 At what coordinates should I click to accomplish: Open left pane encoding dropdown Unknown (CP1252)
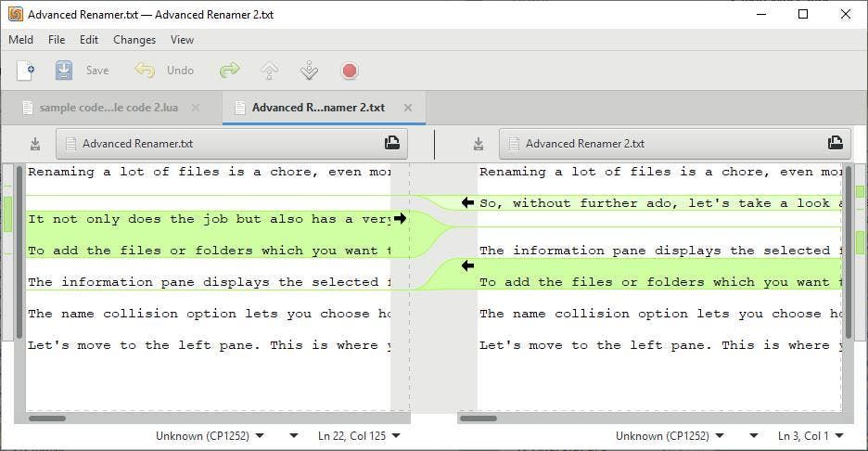210,436
